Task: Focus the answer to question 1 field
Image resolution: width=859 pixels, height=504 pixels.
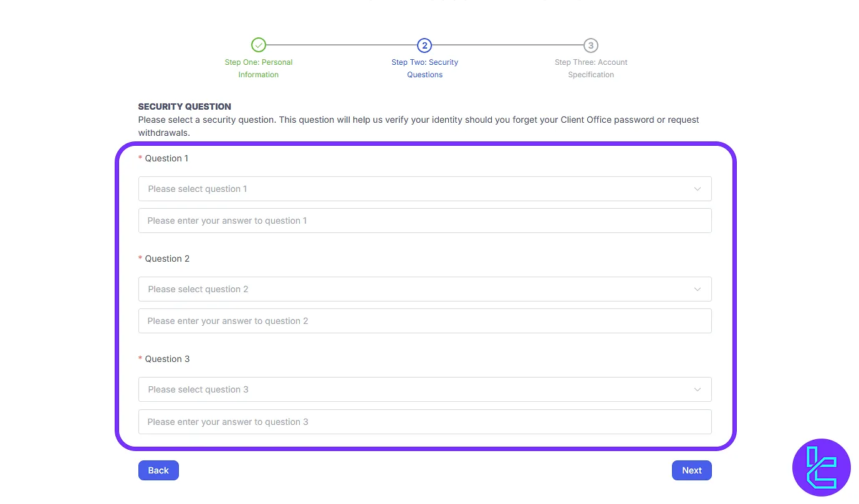Action: coord(425,221)
